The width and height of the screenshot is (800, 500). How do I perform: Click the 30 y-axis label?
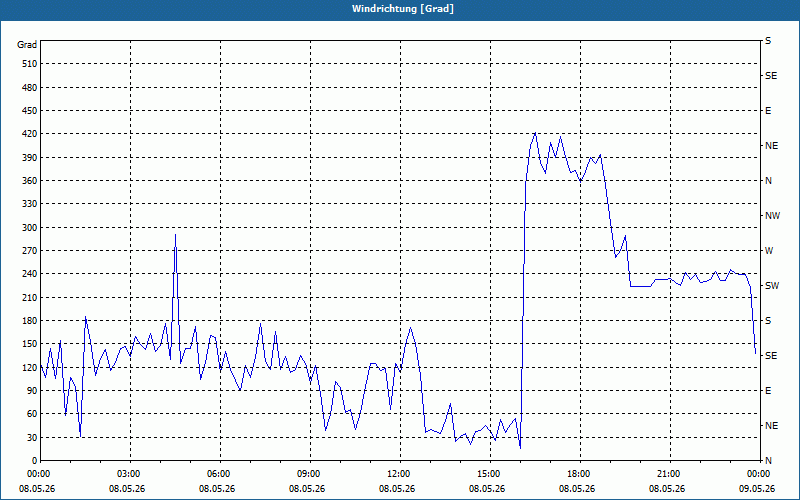coord(32,437)
